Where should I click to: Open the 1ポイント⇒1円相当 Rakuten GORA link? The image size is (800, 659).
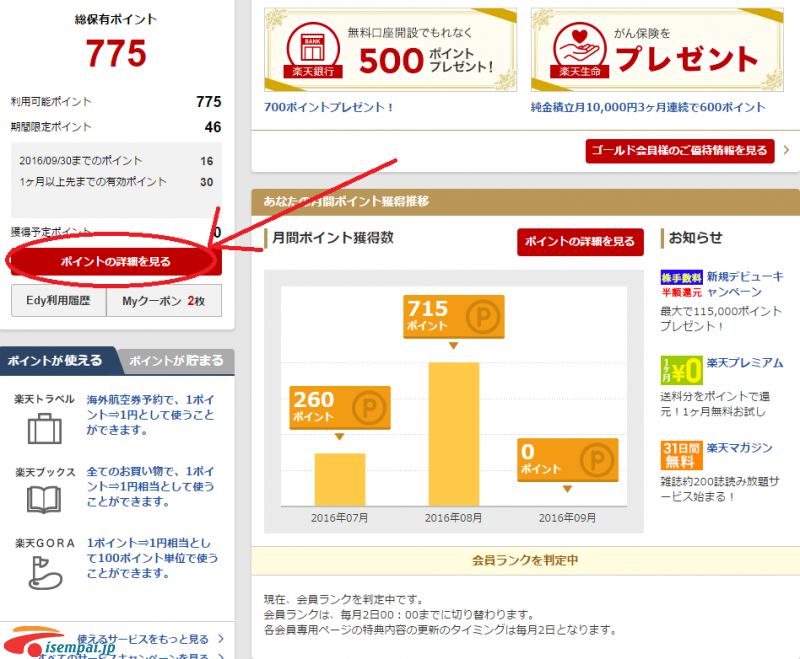[152, 557]
